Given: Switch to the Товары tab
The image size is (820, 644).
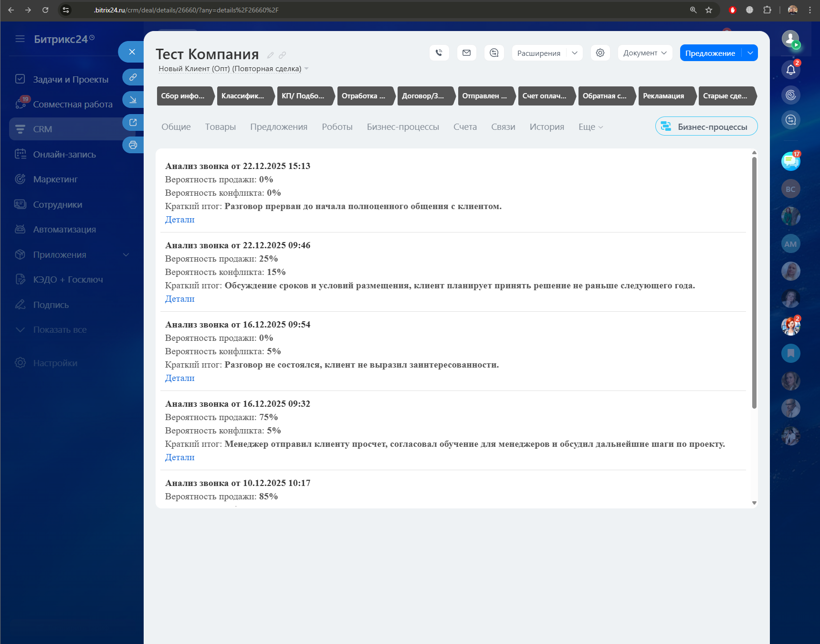Looking at the screenshot, I should click(x=220, y=127).
